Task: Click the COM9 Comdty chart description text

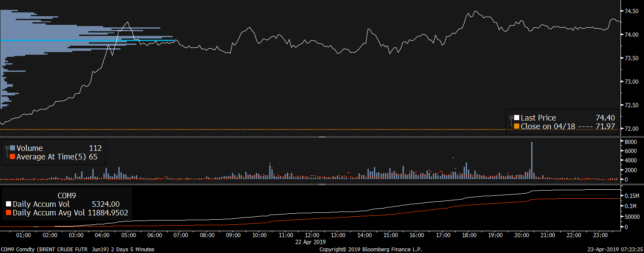Action: click(x=77, y=249)
